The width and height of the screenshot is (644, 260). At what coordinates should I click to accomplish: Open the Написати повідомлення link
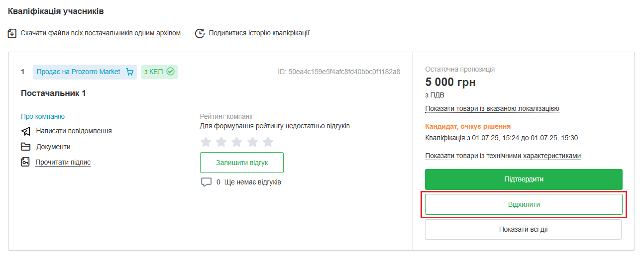(x=74, y=131)
